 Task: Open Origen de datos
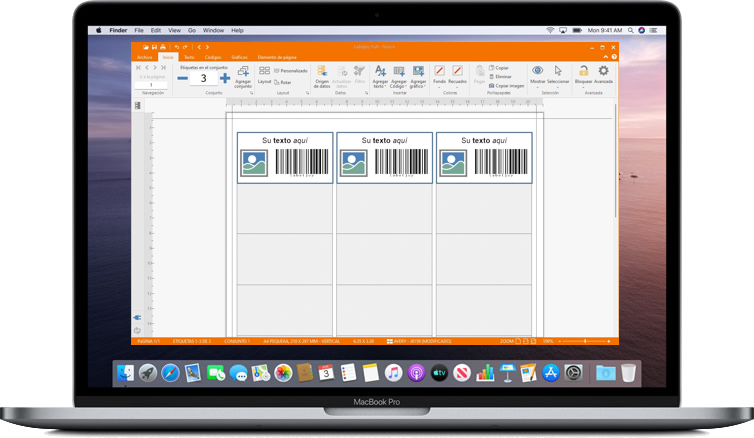click(322, 77)
